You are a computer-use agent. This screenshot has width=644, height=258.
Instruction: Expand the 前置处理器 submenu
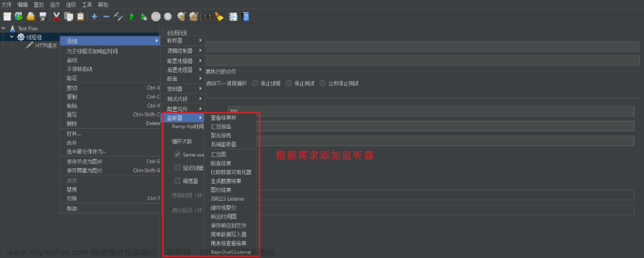pyautogui.click(x=184, y=60)
